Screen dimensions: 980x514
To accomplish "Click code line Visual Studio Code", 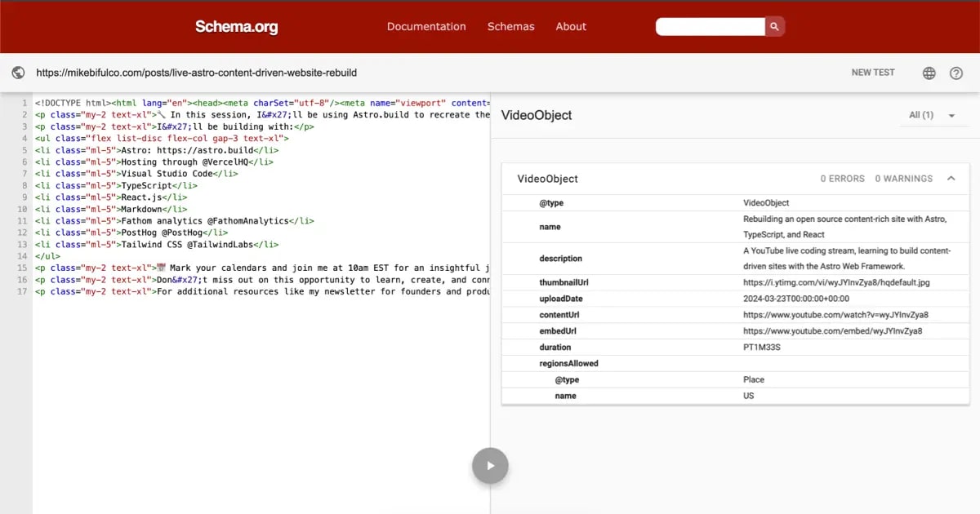I will [136, 174].
